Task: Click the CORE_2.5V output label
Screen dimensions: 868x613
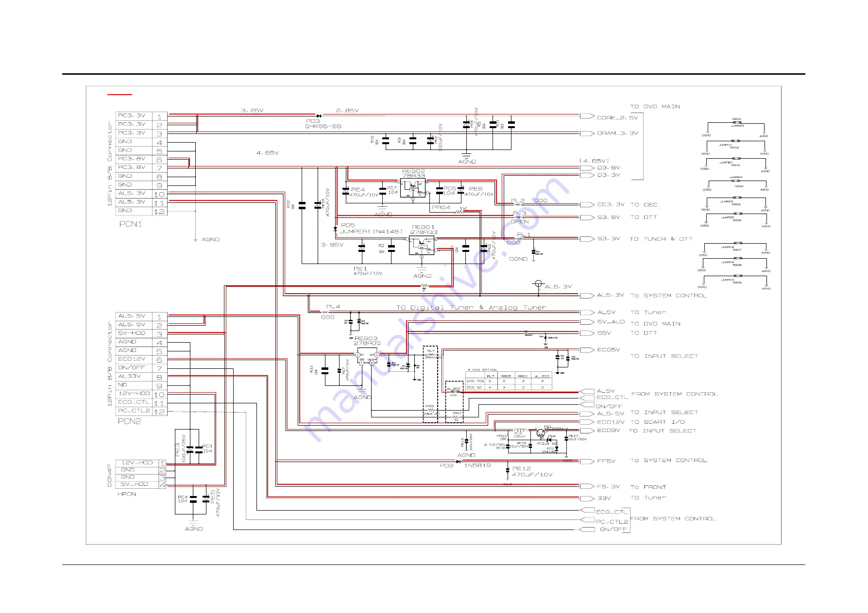Action: pos(617,117)
